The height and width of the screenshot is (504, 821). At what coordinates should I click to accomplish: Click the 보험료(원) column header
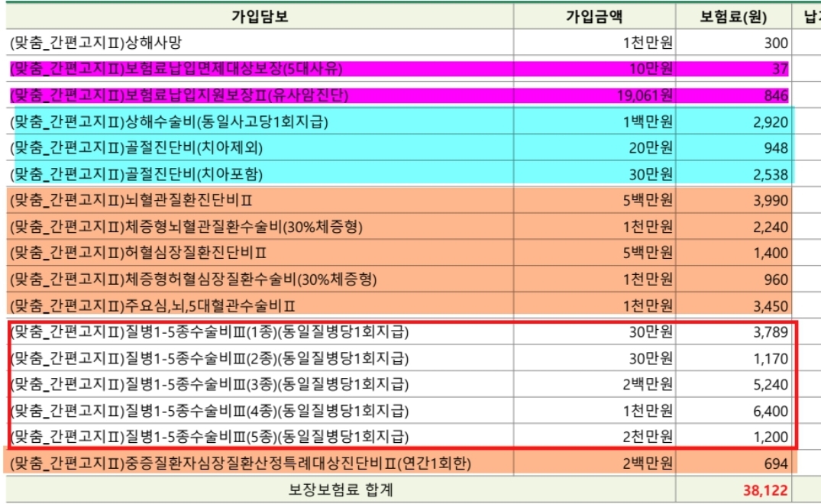pyautogui.click(x=733, y=16)
